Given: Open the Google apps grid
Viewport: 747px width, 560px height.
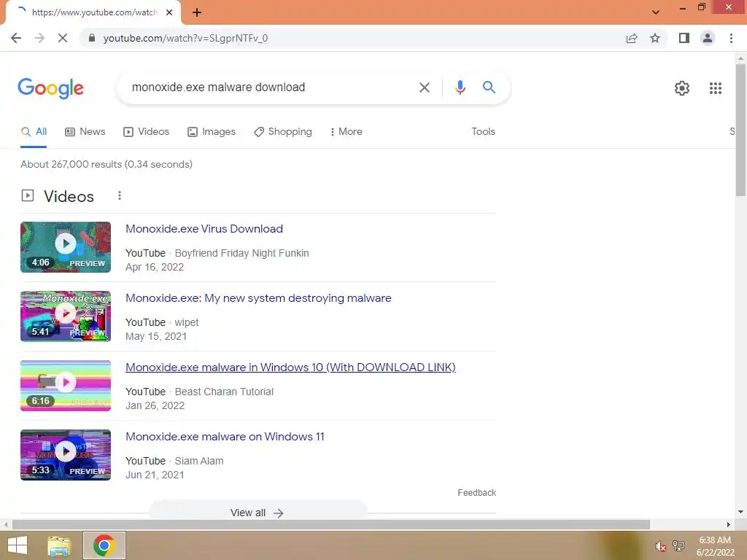Looking at the screenshot, I should (x=715, y=88).
